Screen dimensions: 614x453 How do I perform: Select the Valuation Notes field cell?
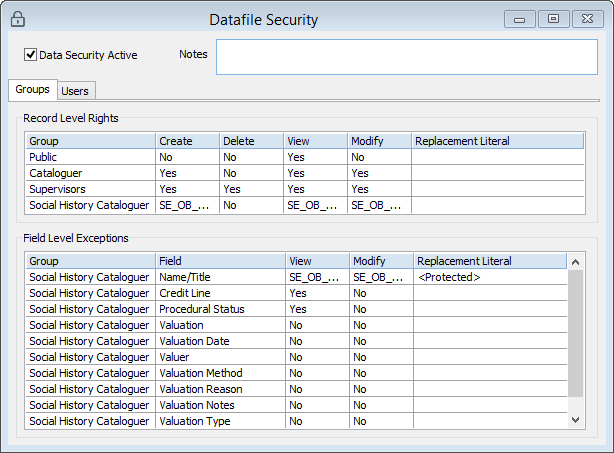click(220, 405)
